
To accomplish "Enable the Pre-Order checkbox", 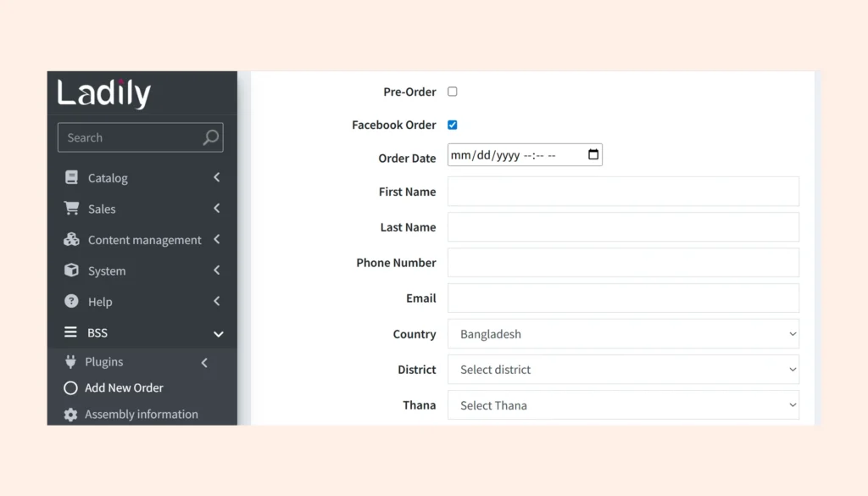I will click(453, 92).
